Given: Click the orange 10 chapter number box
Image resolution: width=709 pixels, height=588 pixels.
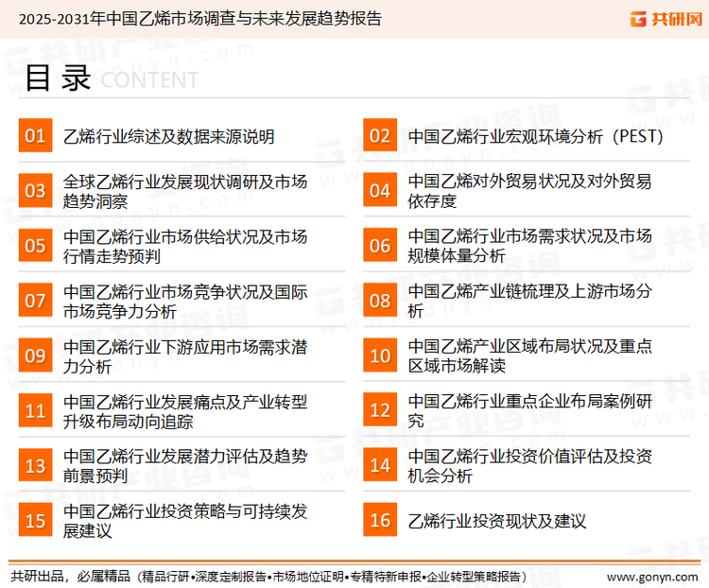Looking at the screenshot, I should [380, 355].
